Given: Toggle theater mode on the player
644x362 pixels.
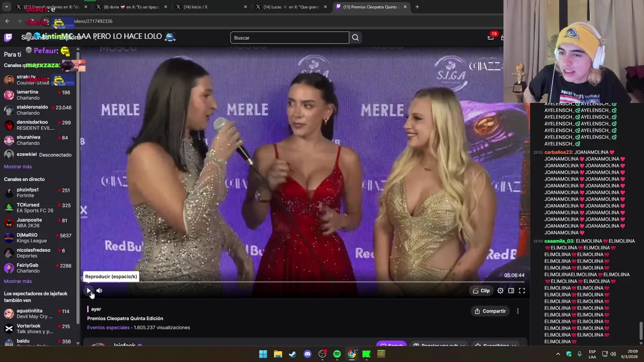Looking at the screenshot, I should coord(511,291).
